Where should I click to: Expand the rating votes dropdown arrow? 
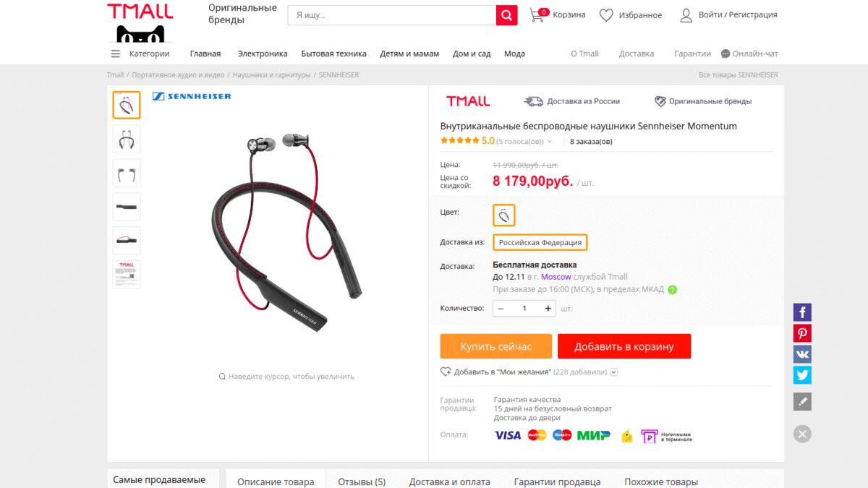(550, 142)
